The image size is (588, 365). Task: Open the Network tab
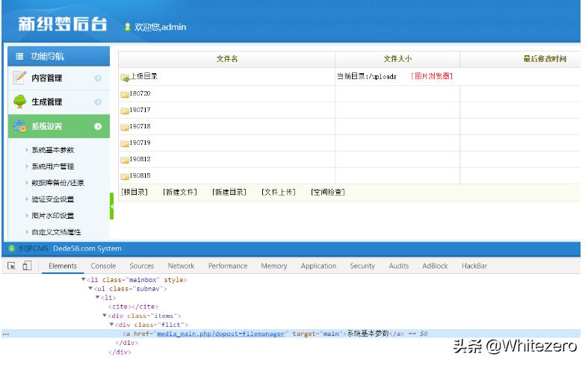pyautogui.click(x=181, y=266)
